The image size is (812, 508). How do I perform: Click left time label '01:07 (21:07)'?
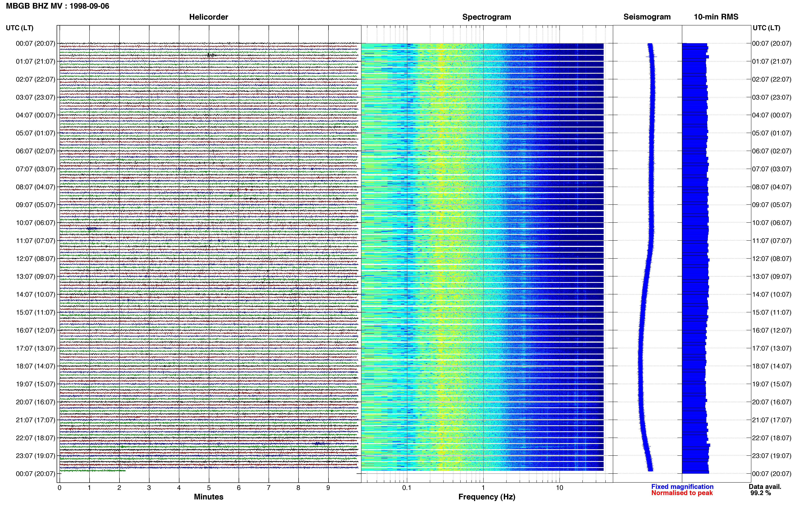coord(36,61)
